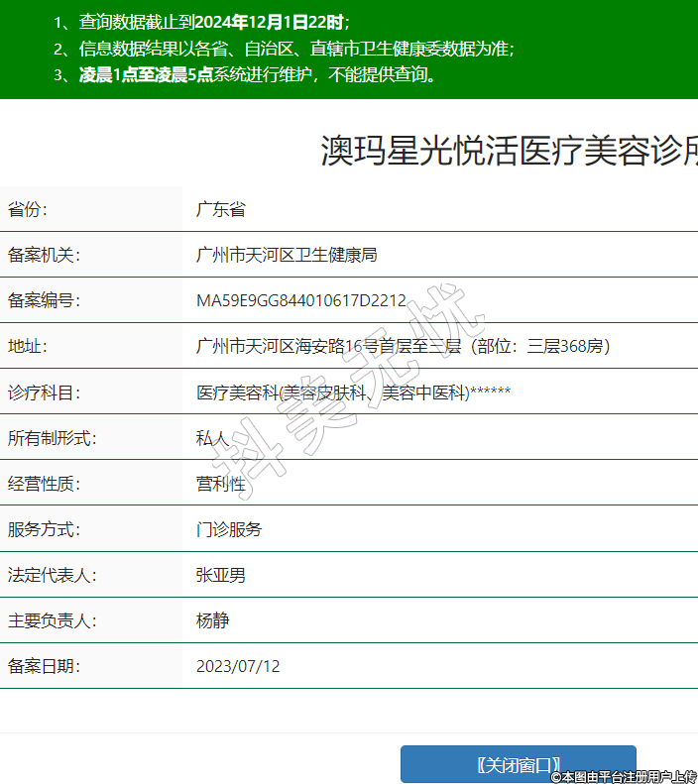Click the 本图由平台注册用户上传 caption

tap(625, 776)
